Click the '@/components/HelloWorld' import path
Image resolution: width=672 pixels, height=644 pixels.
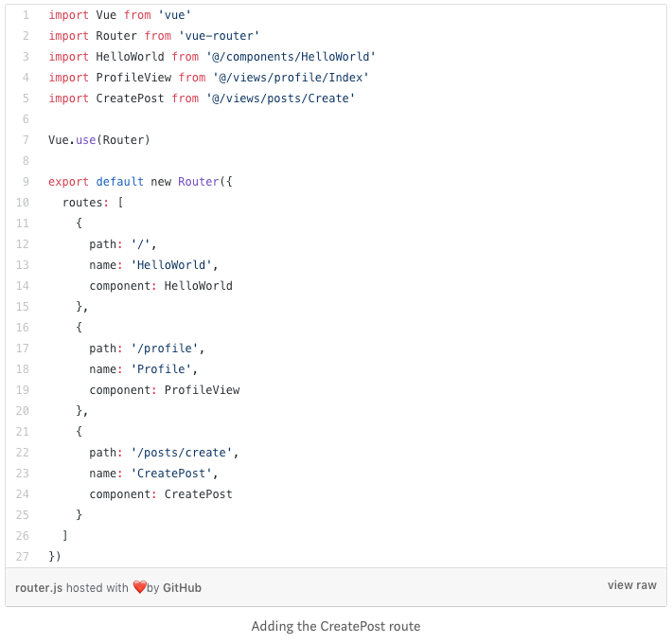291,57
